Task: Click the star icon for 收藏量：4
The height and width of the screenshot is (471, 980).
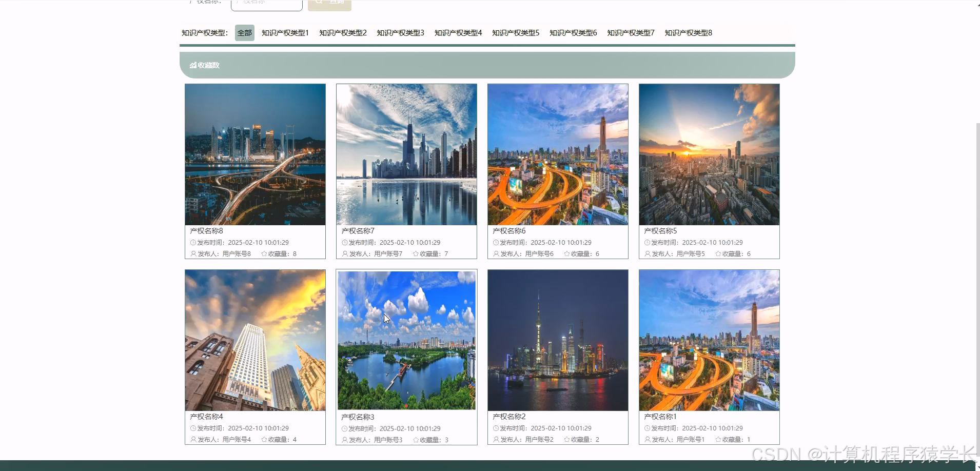Action: (x=264, y=440)
